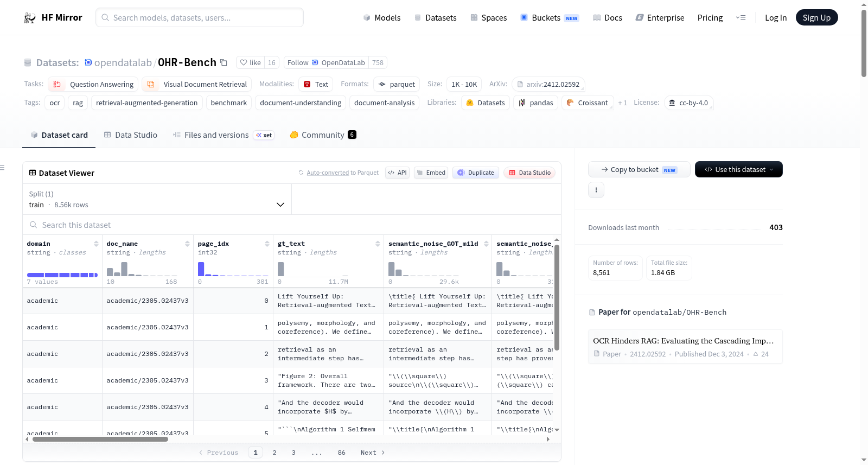Click the Question Answering task tag

click(x=93, y=84)
